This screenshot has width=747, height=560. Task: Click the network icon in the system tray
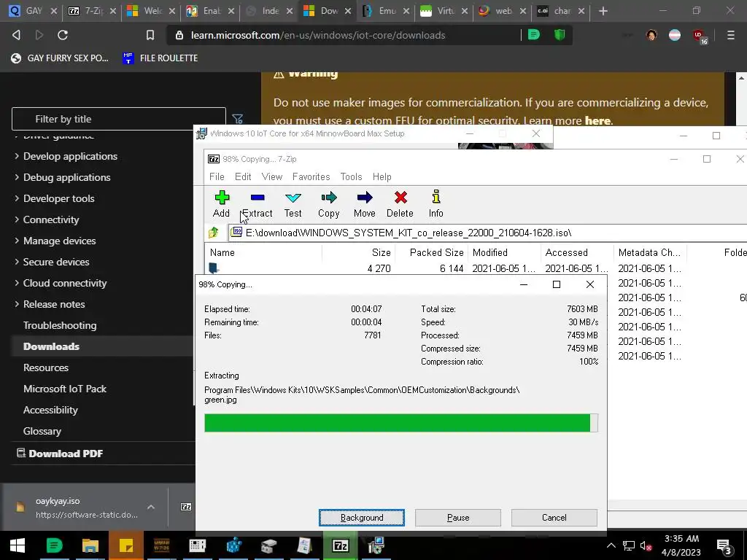tap(629, 545)
